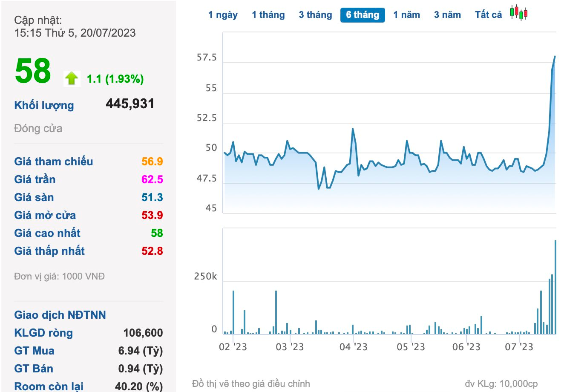Viewport: 564px width, 392px height.
Task: Click the active '6 tháng' tab
Action: tap(363, 15)
